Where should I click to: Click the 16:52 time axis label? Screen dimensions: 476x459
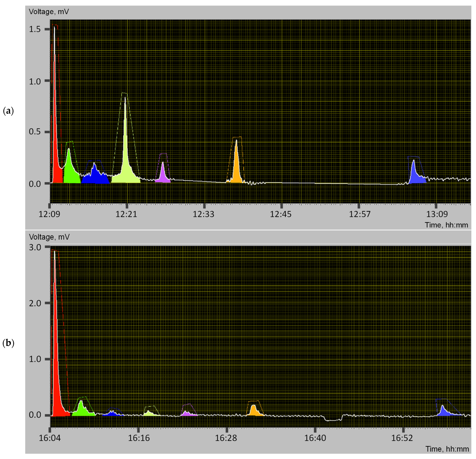click(x=402, y=438)
